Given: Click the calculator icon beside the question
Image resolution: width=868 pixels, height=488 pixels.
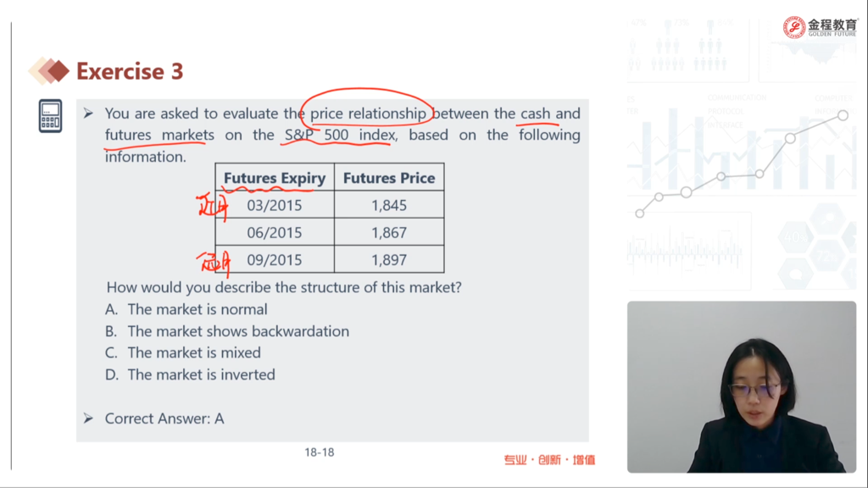Looking at the screenshot, I should pyautogui.click(x=50, y=115).
